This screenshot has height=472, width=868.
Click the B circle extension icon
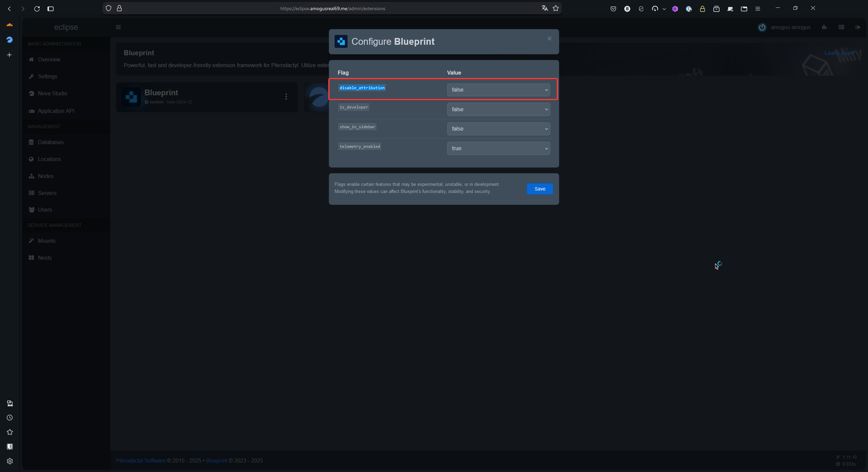pyautogui.click(x=627, y=9)
